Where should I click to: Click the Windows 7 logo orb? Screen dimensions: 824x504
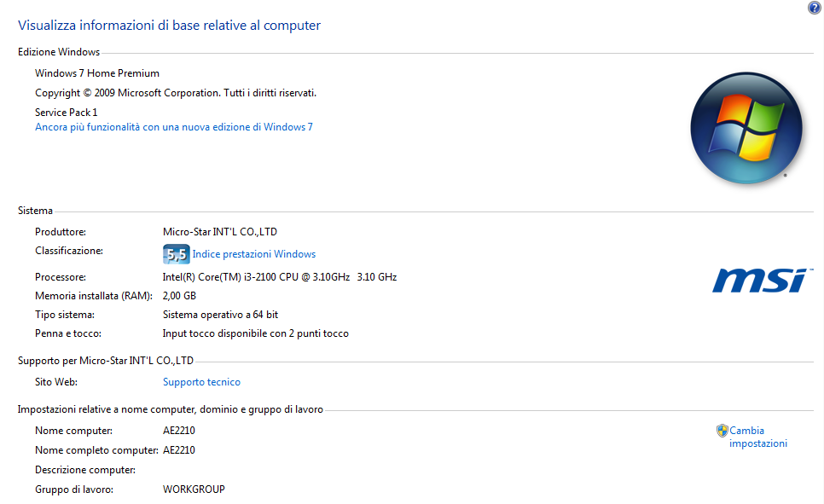click(x=746, y=128)
